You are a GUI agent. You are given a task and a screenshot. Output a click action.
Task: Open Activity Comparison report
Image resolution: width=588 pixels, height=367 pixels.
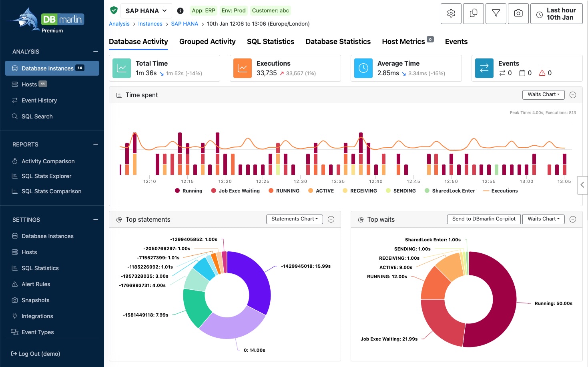tap(52, 161)
